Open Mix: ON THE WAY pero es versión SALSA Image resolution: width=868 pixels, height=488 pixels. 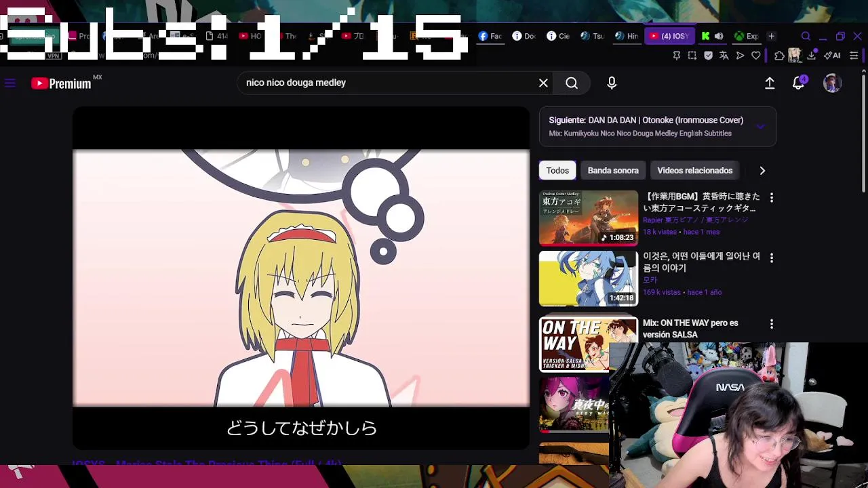(x=690, y=329)
